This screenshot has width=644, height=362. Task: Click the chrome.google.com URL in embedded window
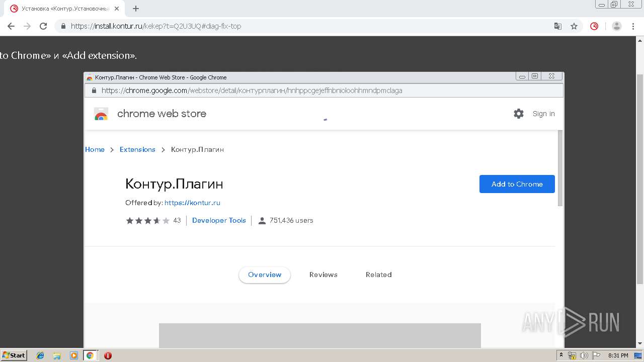pos(252,90)
